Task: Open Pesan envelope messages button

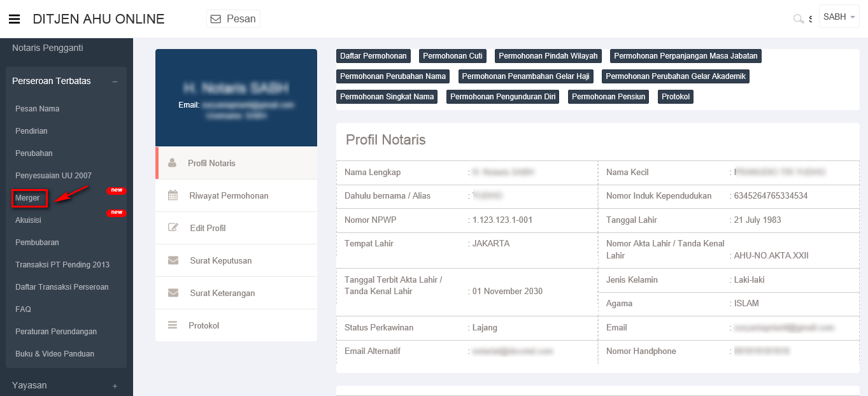Action: (233, 19)
